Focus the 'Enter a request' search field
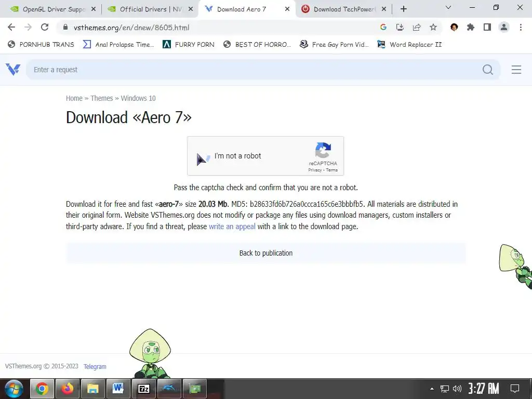Screen dimensions: 532x399 255,70
